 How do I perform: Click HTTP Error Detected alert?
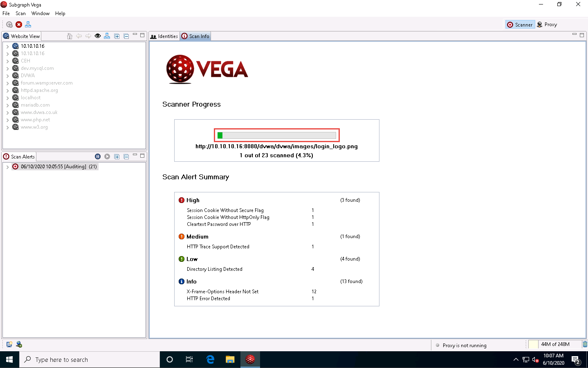point(209,299)
